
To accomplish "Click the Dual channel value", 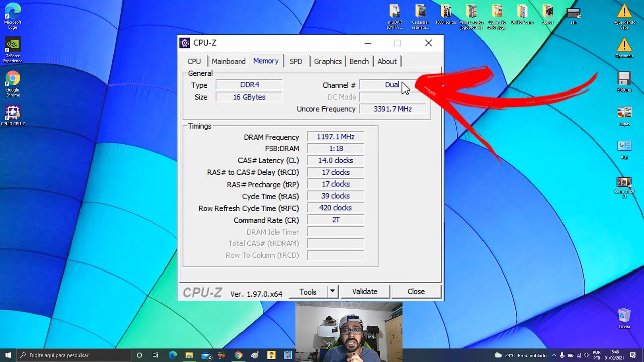I will 392,85.
